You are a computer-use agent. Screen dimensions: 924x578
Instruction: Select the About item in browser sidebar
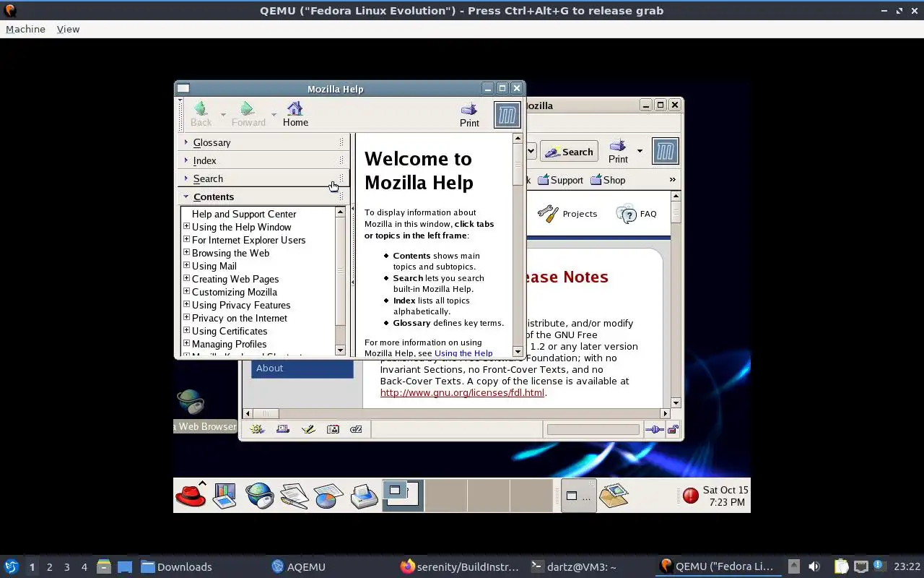302,368
